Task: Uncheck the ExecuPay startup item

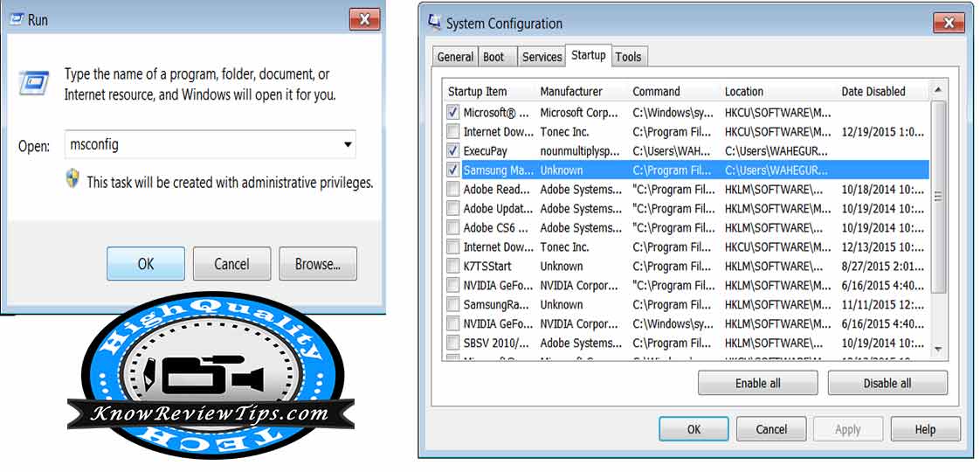Action: (x=452, y=151)
